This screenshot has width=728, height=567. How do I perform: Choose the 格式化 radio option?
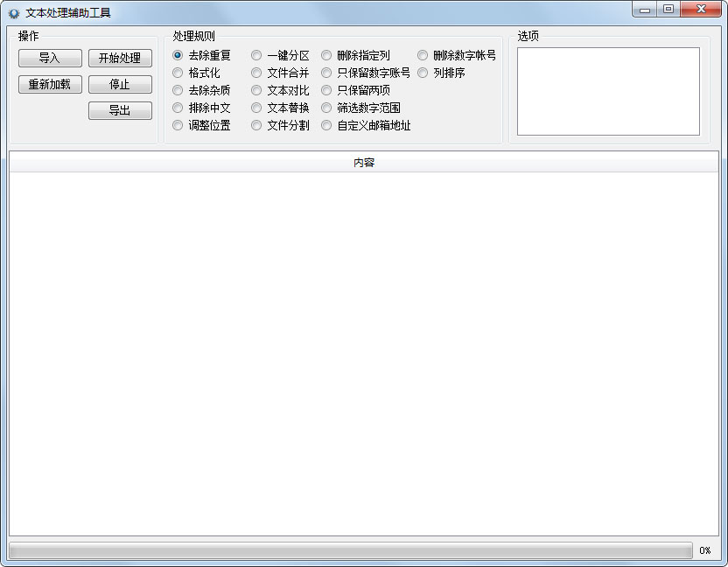tap(196, 73)
